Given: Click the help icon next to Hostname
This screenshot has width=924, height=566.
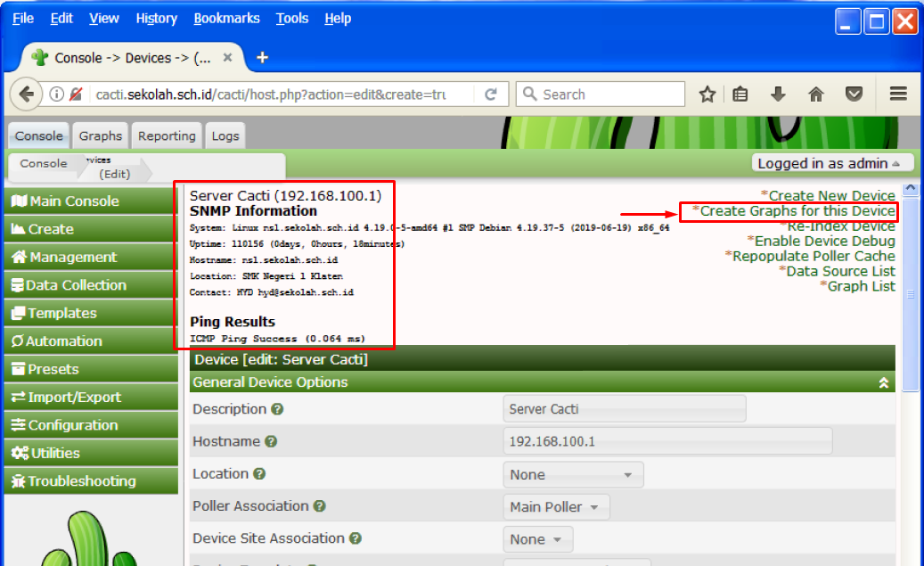Looking at the screenshot, I should pos(271,441).
